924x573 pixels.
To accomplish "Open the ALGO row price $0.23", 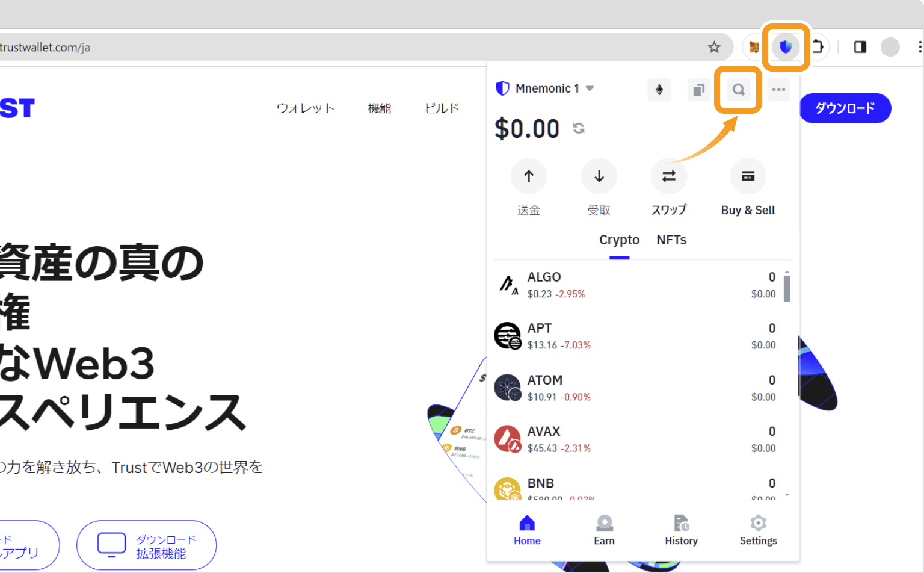I will tap(540, 294).
